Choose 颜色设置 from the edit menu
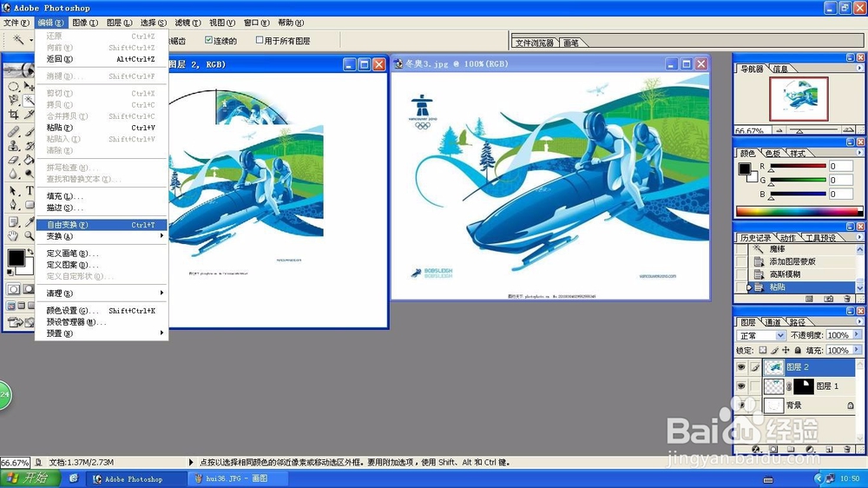The height and width of the screenshot is (488, 868). coord(102,311)
